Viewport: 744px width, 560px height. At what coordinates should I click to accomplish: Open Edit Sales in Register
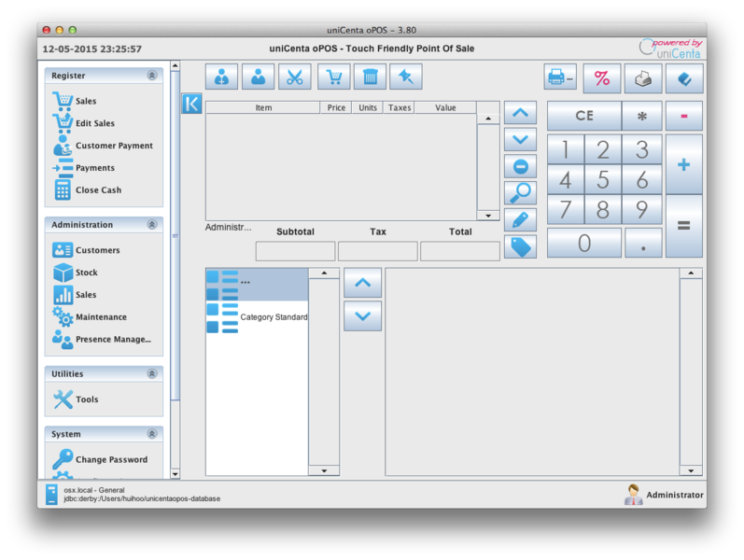click(x=83, y=123)
